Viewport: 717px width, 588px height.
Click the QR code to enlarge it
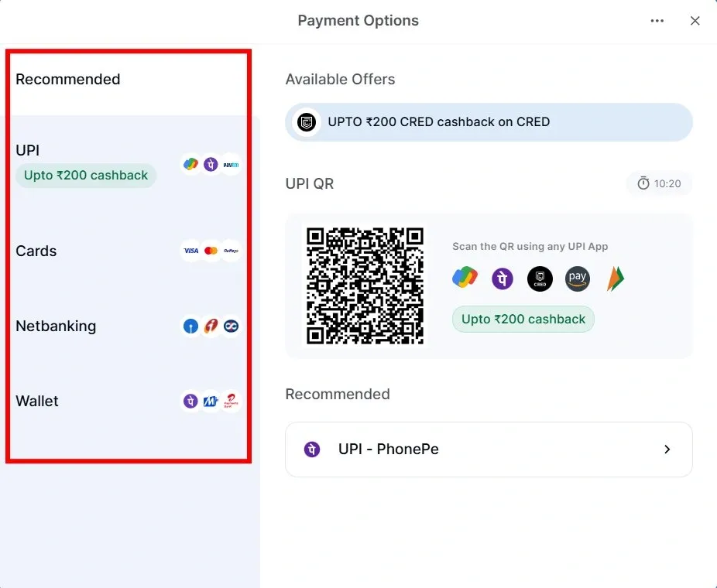click(365, 285)
